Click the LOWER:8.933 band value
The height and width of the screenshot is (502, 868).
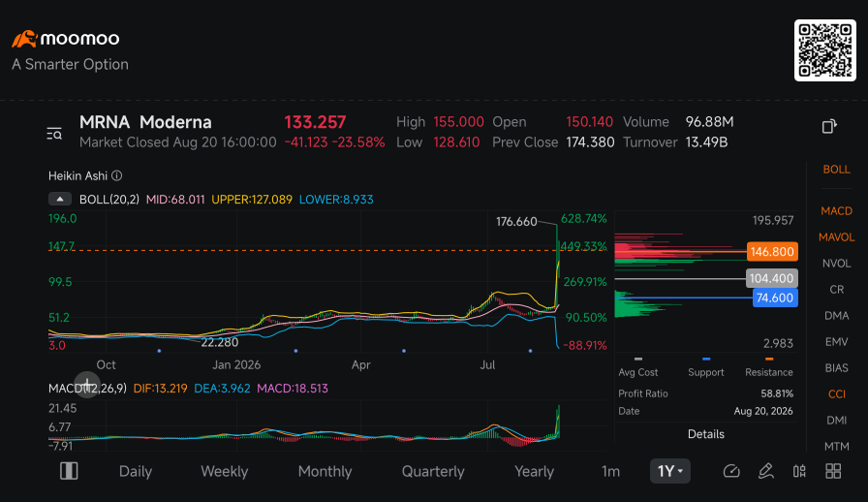coord(336,200)
